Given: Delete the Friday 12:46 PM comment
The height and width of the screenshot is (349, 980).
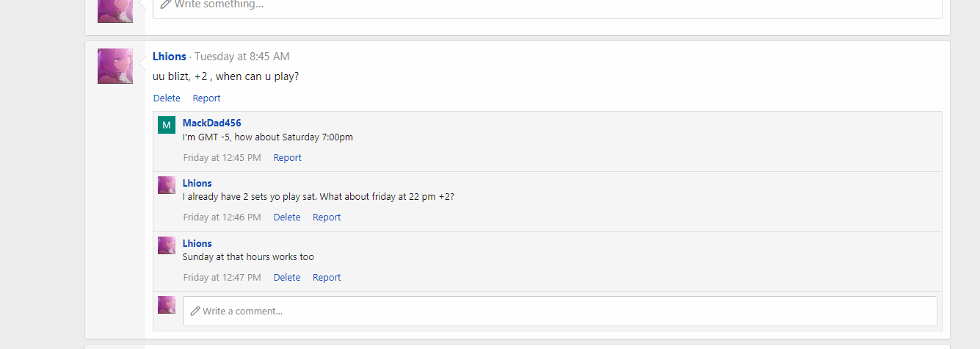Looking at the screenshot, I should tap(287, 217).
